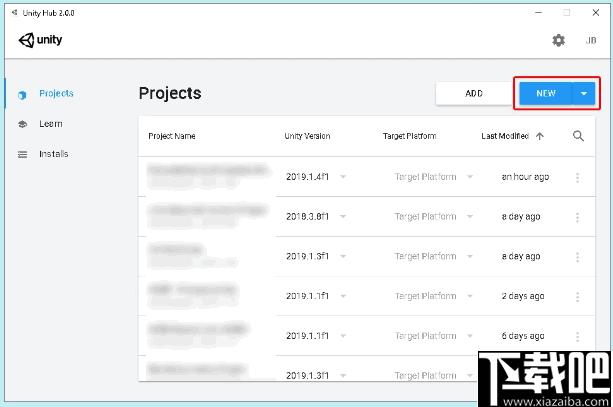Open more options for the 6 days ago project
The width and height of the screenshot is (613, 407).
[577, 337]
